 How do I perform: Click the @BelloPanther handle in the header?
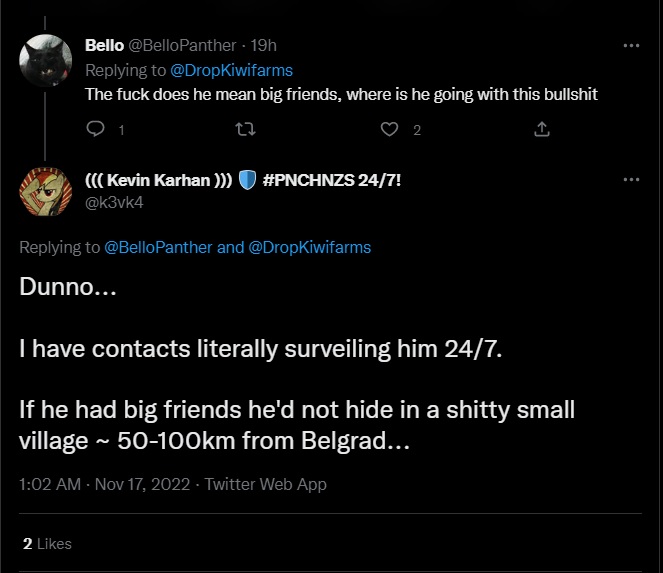coord(182,45)
